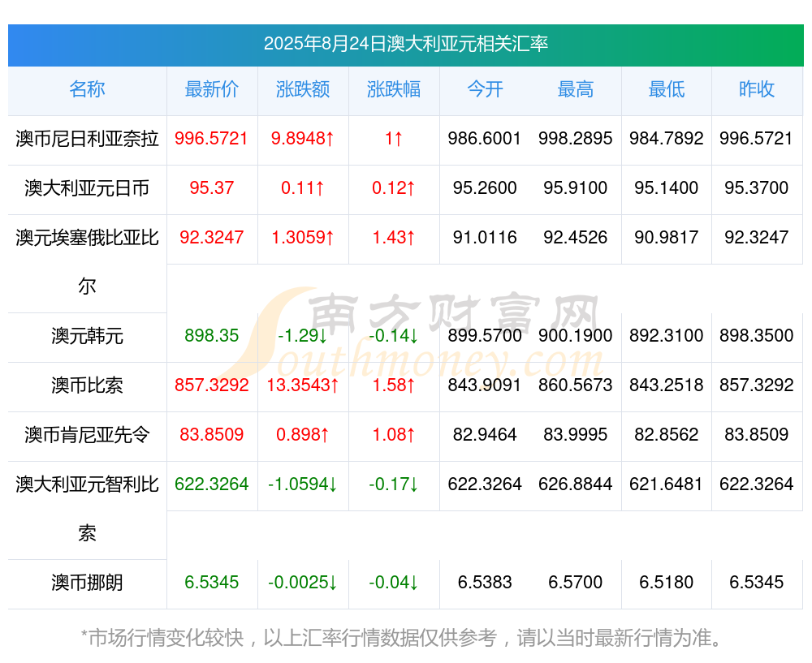812x663 pixels.
Task: Click opening value 986.6001
Action: click(x=484, y=139)
